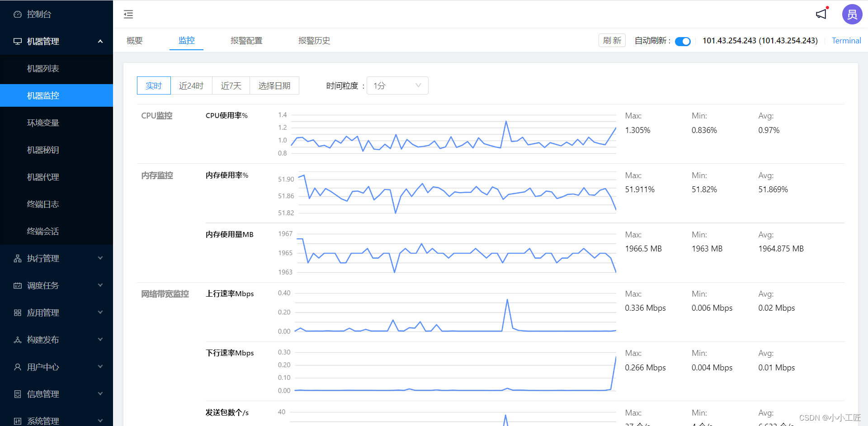Screen dimensions: 868x426
Task: Open the notification bell icon
Action: tap(821, 14)
